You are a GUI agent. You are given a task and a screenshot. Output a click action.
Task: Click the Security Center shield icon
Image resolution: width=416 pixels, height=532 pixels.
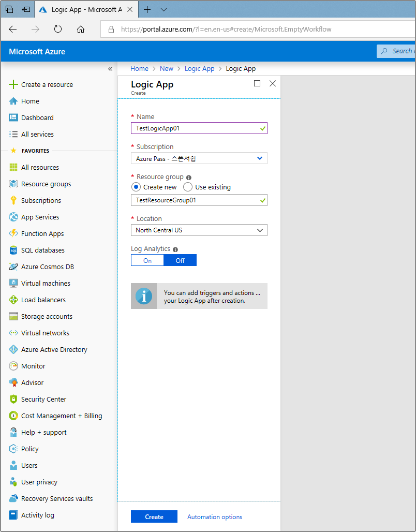pos(13,400)
